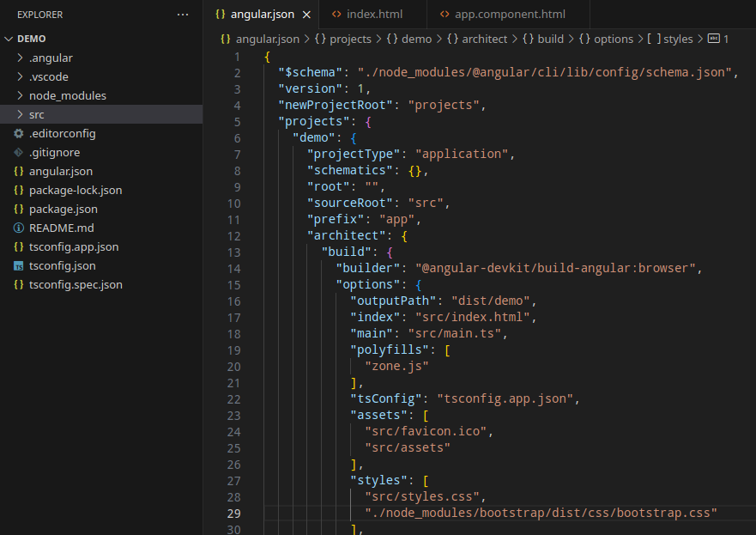Click the "newProjectRoot" key
756x535 pixels.
[x=335, y=105]
